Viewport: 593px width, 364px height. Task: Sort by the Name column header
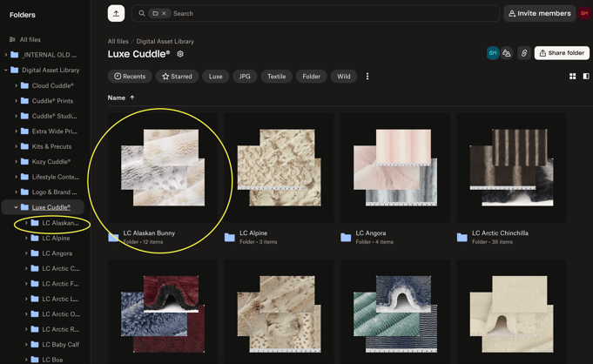(x=117, y=98)
